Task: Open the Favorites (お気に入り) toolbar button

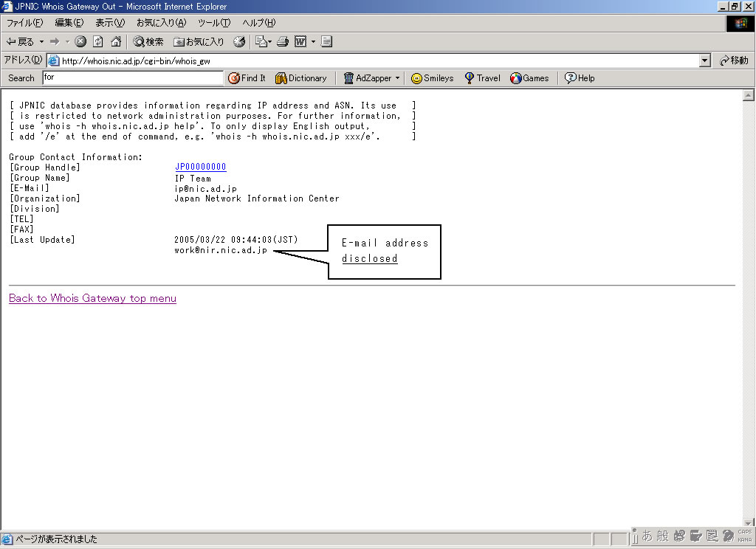Action: click(x=199, y=42)
